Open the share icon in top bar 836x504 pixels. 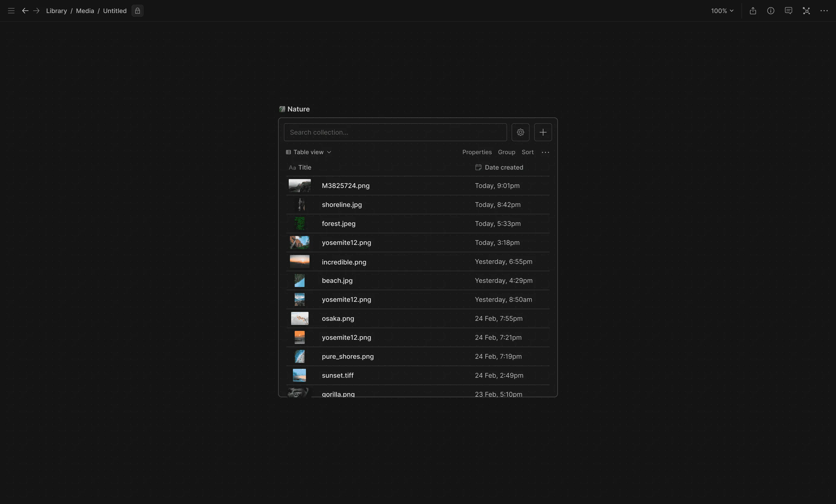coord(753,11)
